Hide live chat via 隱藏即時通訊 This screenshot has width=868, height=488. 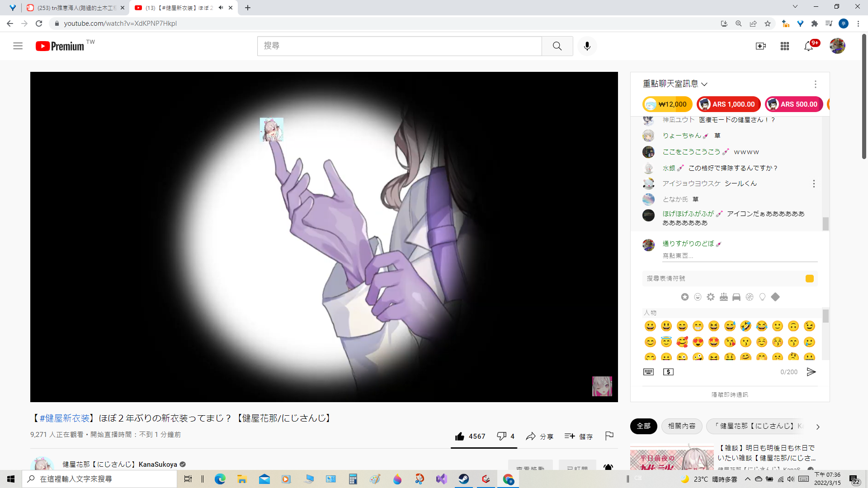(x=730, y=394)
